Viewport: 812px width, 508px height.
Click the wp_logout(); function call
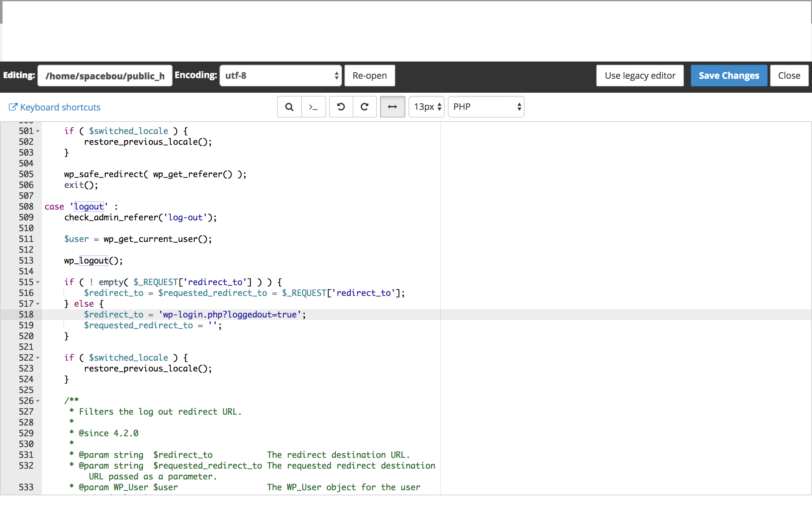94,261
